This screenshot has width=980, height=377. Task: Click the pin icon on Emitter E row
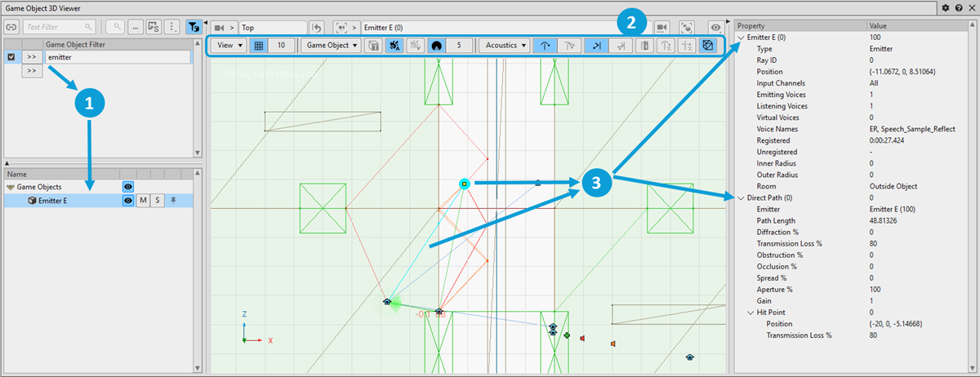pos(172,201)
